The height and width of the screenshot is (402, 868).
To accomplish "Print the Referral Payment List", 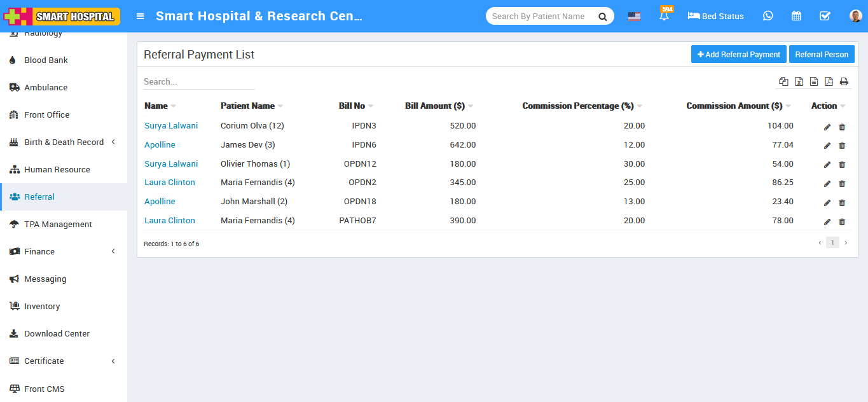I will point(844,81).
